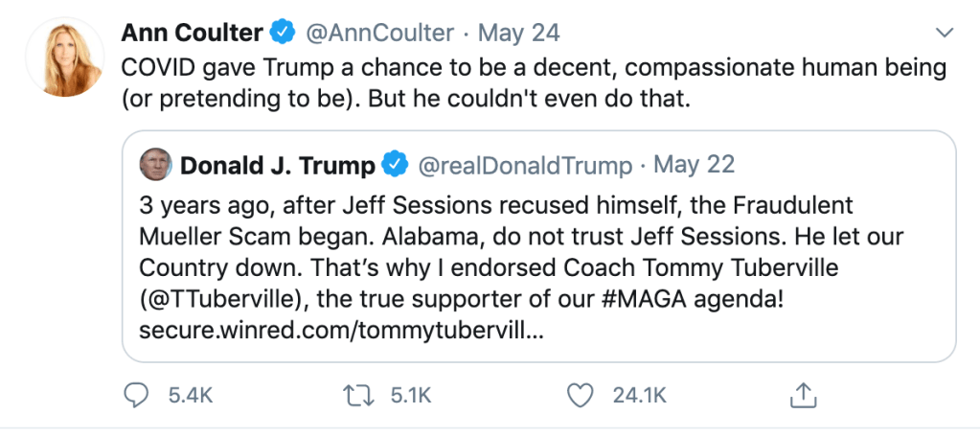980x437 pixels.
Task: Click the retweet arrows icon
Action: coord(356,394)
